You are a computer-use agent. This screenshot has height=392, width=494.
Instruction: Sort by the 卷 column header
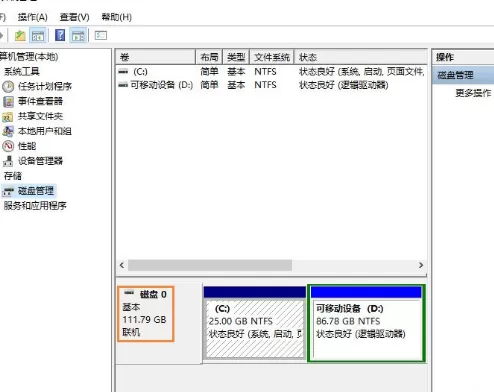click(155, 57)
